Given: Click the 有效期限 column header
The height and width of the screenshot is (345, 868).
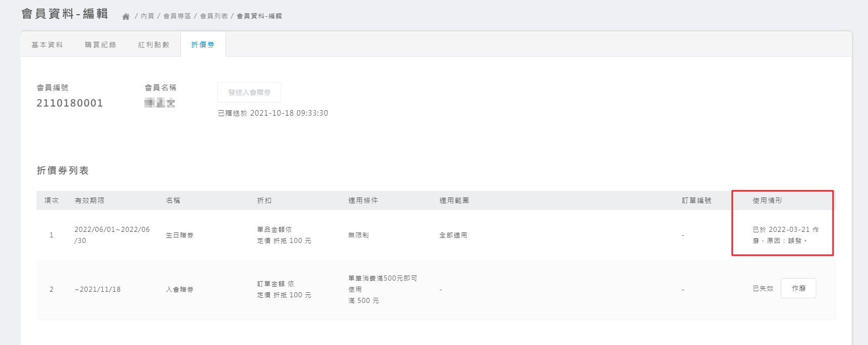Looking at the screenshot, I should (x=90, y=200).
